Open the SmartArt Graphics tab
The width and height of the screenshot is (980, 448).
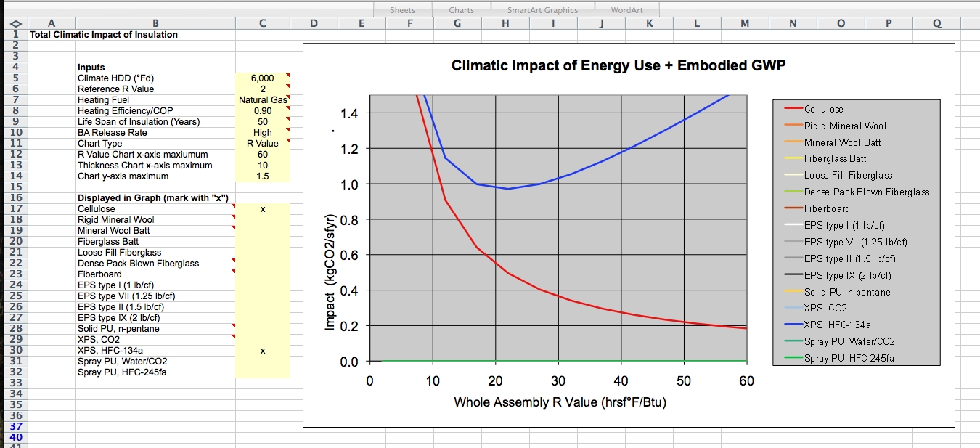point(542,10)
